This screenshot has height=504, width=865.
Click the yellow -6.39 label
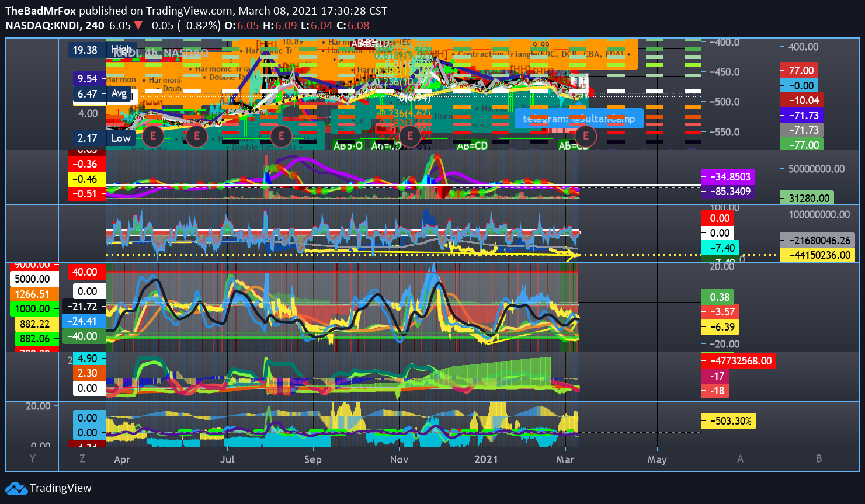[720, 327]
